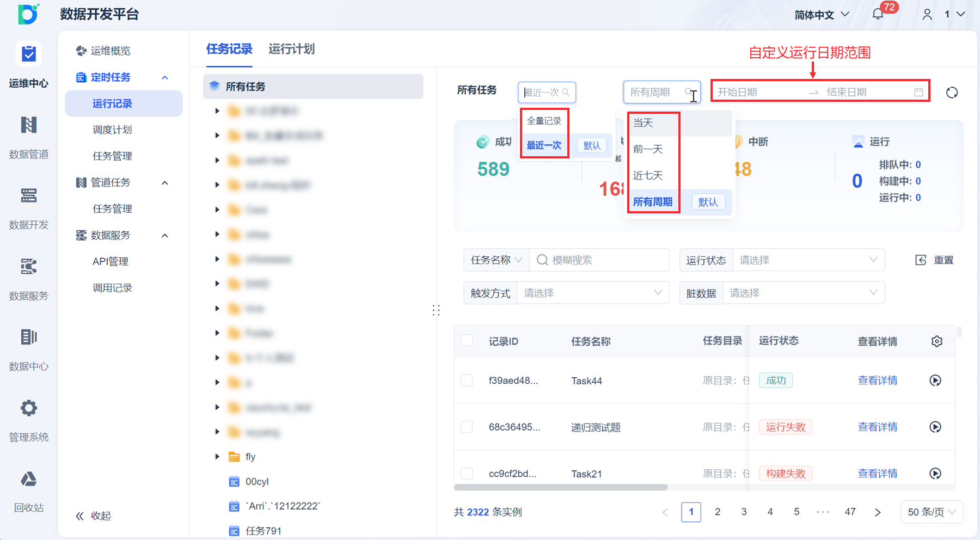
Task: Click the 开始日期 input field
Action: click(759, 92)
